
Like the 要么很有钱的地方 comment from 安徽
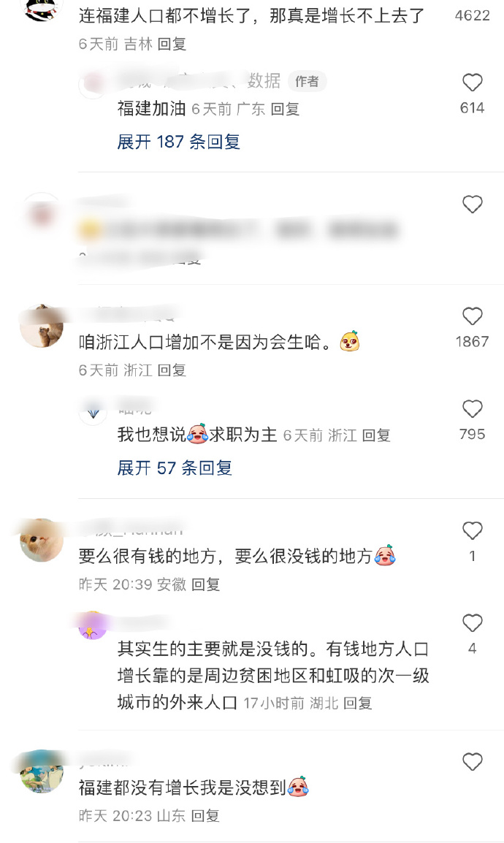pyautogui.click(x=473, y=530)
